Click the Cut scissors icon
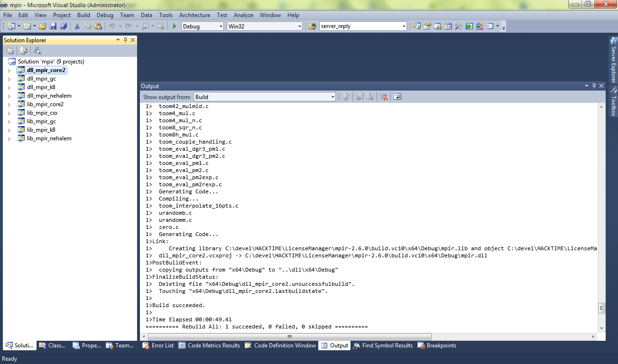The height and width of the screenshot is (364, 618). point(77,26)
